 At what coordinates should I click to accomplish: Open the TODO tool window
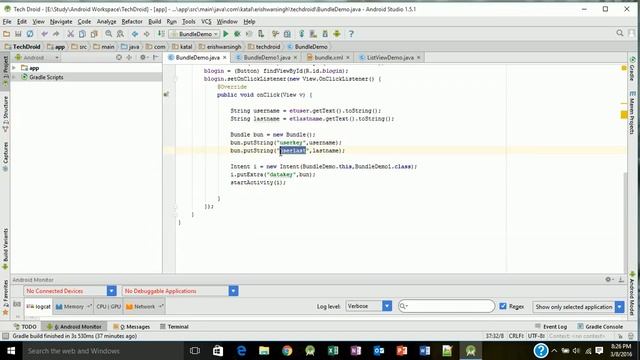[x=25, y=327]
